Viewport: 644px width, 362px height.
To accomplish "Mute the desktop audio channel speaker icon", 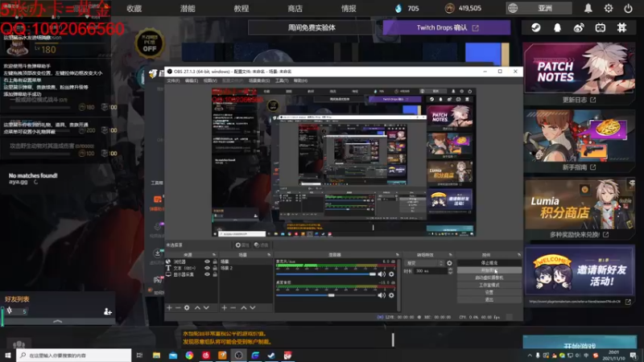I will (x=382, y=295).
